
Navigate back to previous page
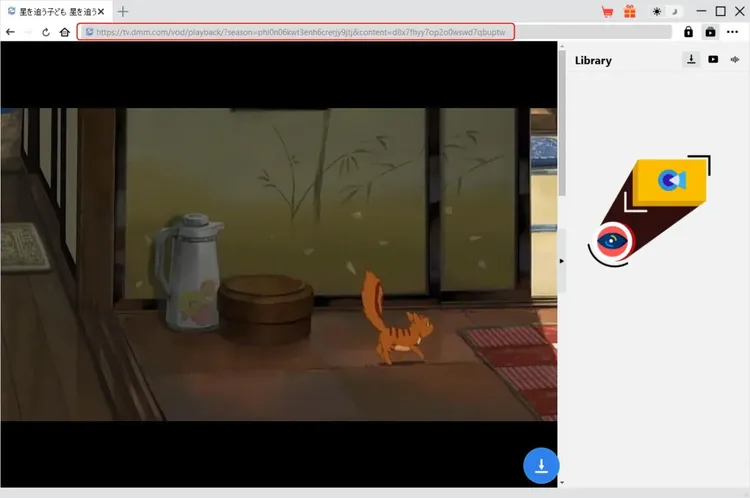click(10, 32)
